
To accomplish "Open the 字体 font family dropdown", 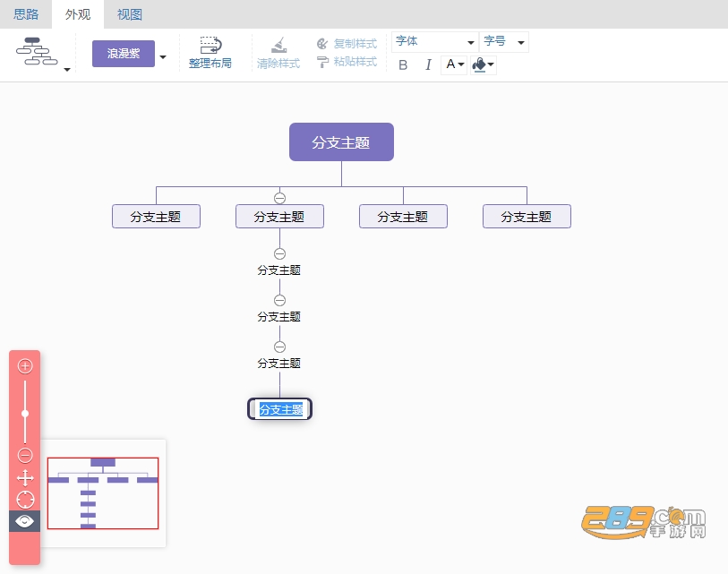I will (x=435, y=42).
